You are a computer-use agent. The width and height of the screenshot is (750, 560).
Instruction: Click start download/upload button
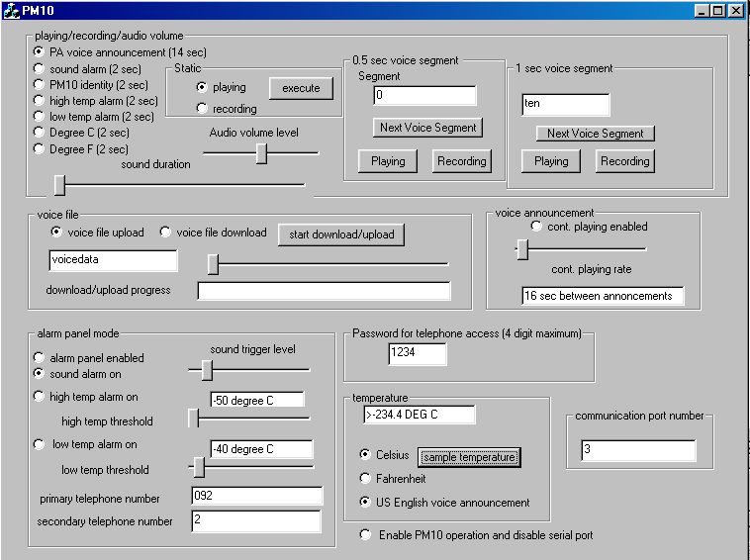(341, 234)
